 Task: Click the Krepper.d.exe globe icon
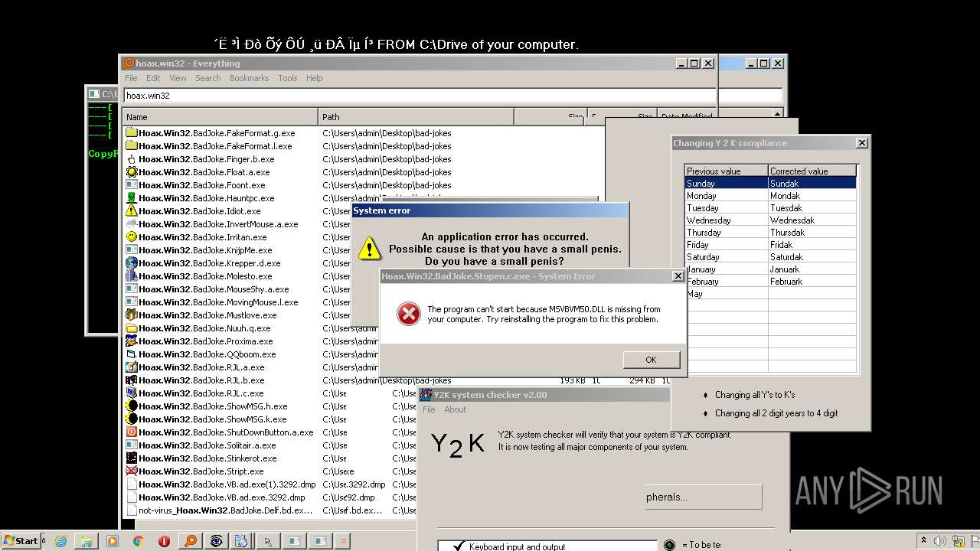pyautogui.click(x=132, y=263)
